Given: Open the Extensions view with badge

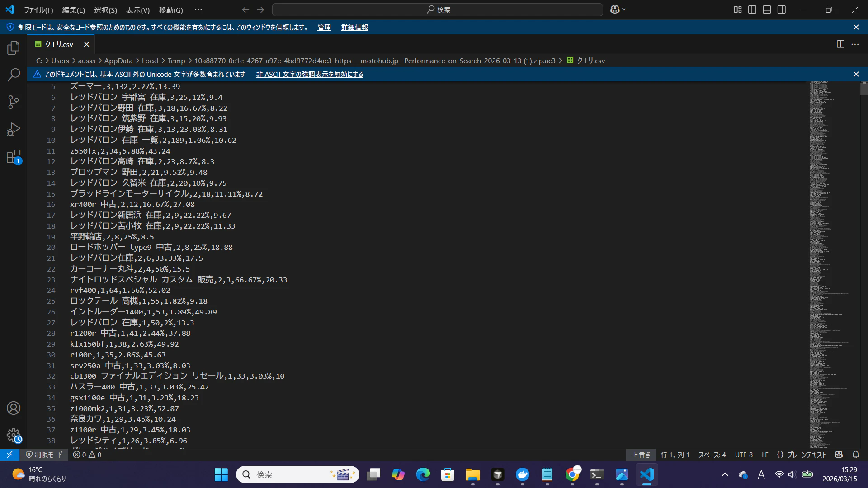Looking at the screenshot, I should point(14,157).
